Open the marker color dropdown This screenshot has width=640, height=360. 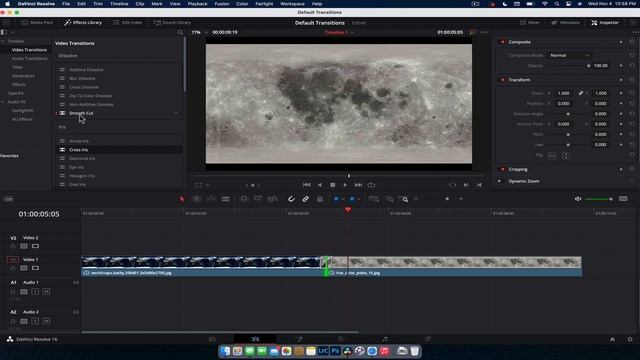(x=359, y=199)
